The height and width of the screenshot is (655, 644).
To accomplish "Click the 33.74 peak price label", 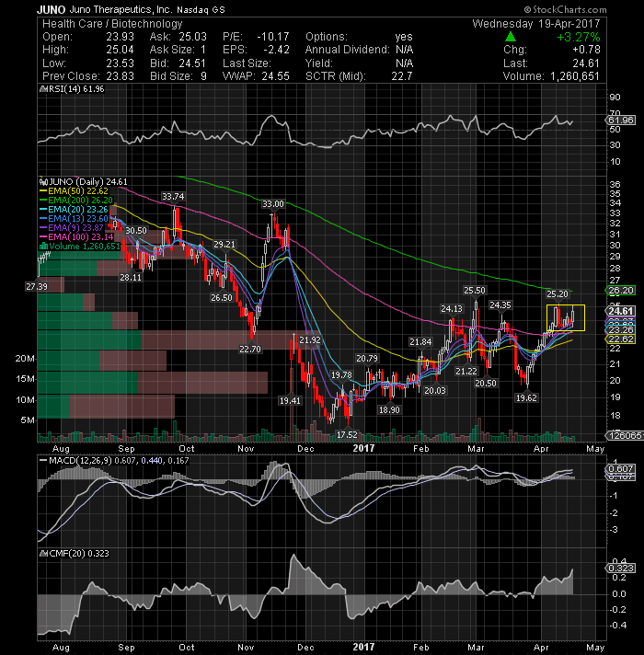I will pyautogui.click(x=173, y=196).
